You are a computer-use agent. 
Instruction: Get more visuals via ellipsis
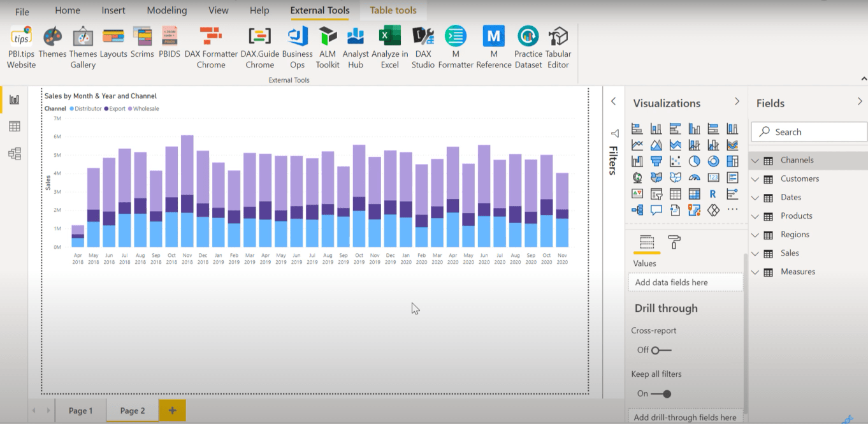point(732,209)
